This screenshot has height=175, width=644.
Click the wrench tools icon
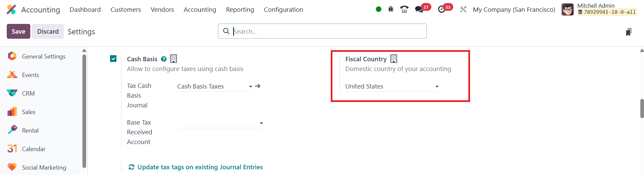tap(463, 9)
